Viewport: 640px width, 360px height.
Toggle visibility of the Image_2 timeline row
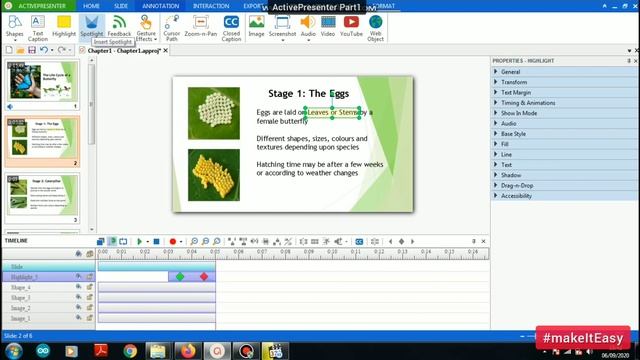[78, 307]
